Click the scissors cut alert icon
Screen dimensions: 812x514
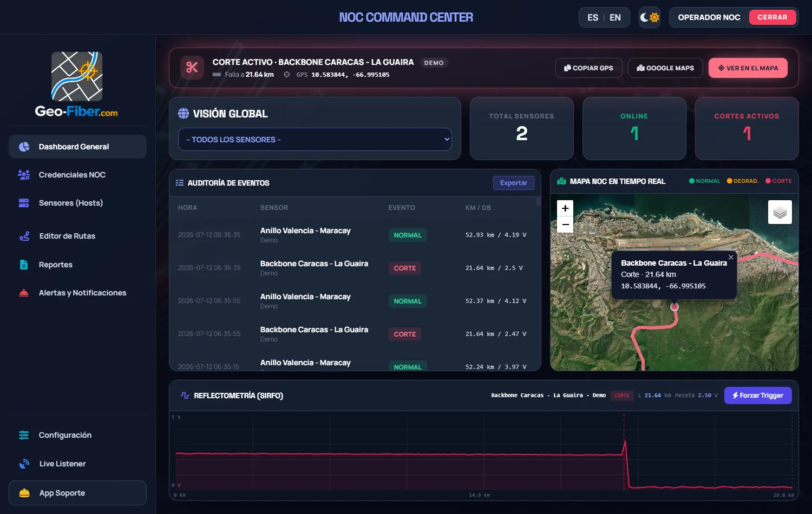pos(192,68)
